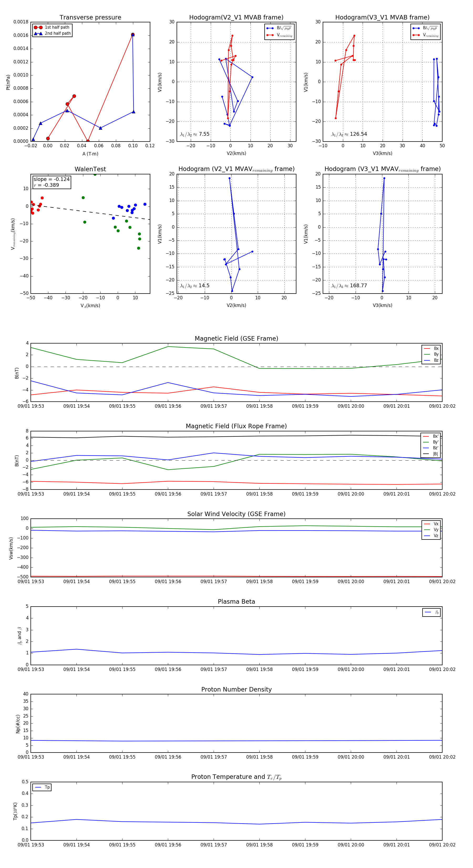Click '09/01 20:02' tick under GSE magnetic field plot

442,406
